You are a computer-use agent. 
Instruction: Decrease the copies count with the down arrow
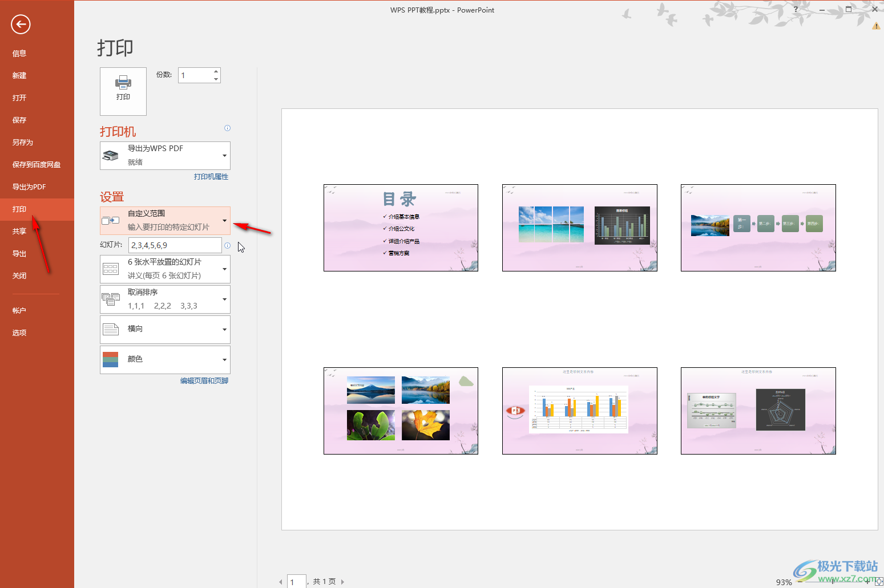(216, 79)
